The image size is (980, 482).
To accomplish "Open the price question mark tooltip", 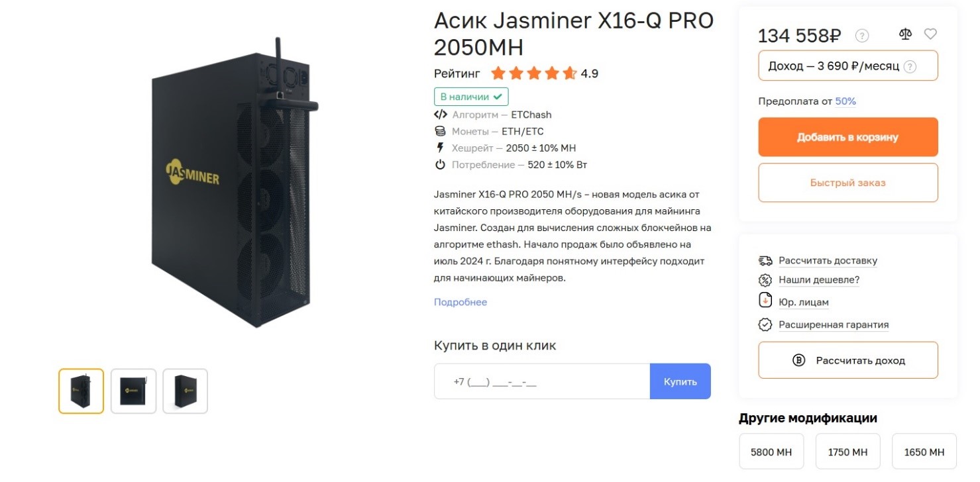I will 862,36.
